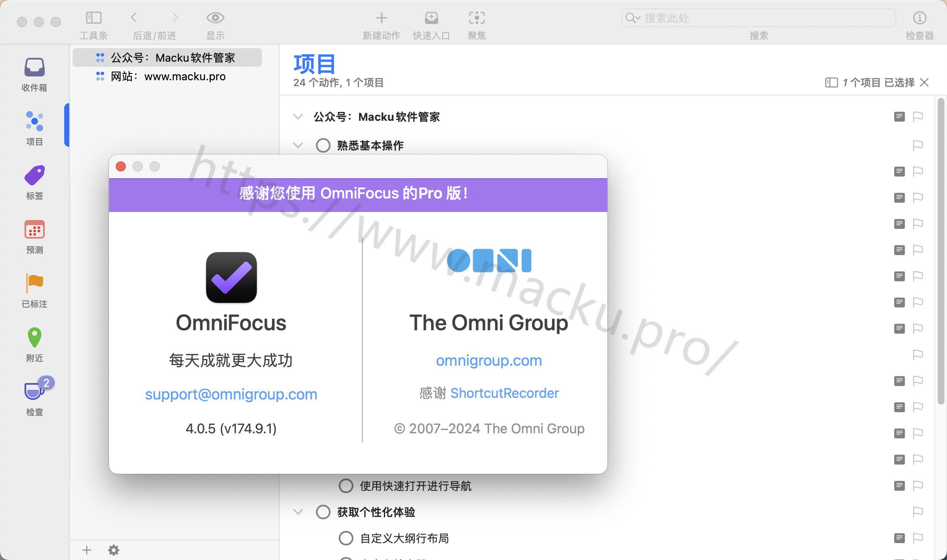Close the About OmniFocus window
This screenshot has width=947, height=560.
click(121, 166)
